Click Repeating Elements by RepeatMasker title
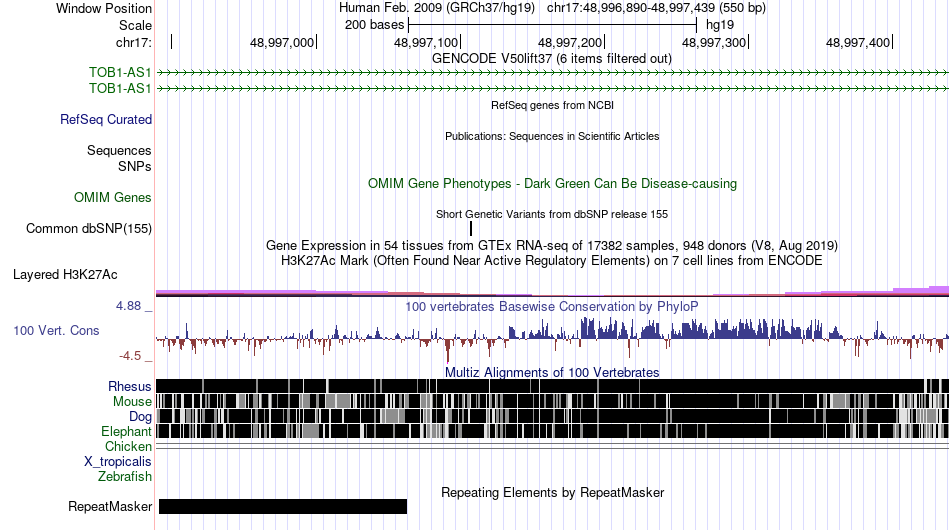 [553, 492]
